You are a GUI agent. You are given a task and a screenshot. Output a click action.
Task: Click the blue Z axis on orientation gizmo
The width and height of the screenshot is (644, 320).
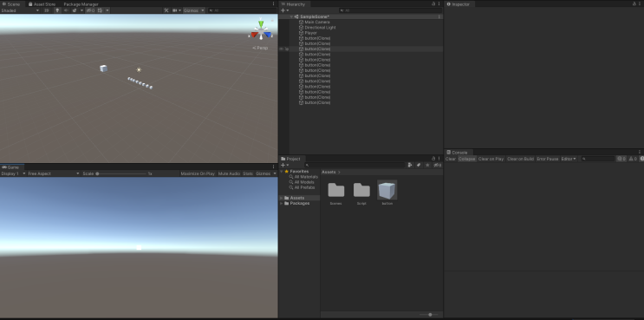click(x=268, y=35)
